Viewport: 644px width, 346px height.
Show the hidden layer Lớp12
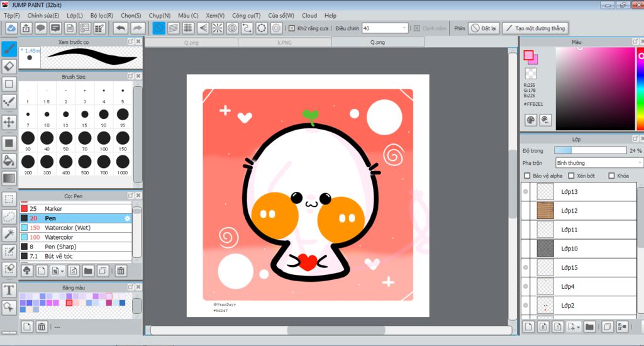click(526, 210)
